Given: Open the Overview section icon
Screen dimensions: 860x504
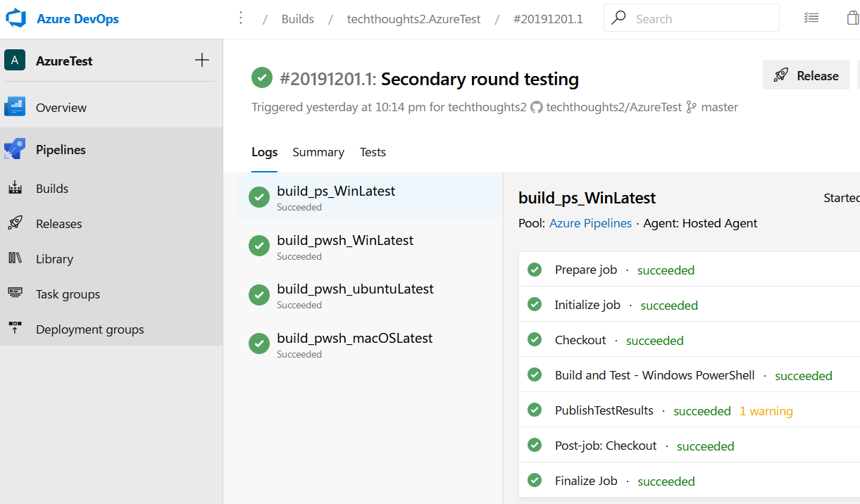Looking at the screenshot, I should pos(15,107).
